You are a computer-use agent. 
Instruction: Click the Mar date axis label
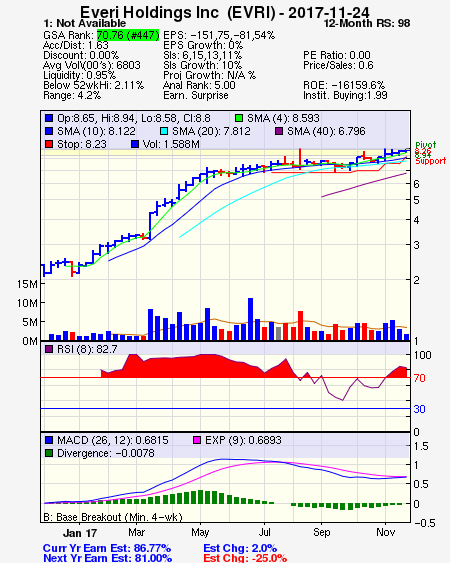pyautogui.click(x=136, y=532)
